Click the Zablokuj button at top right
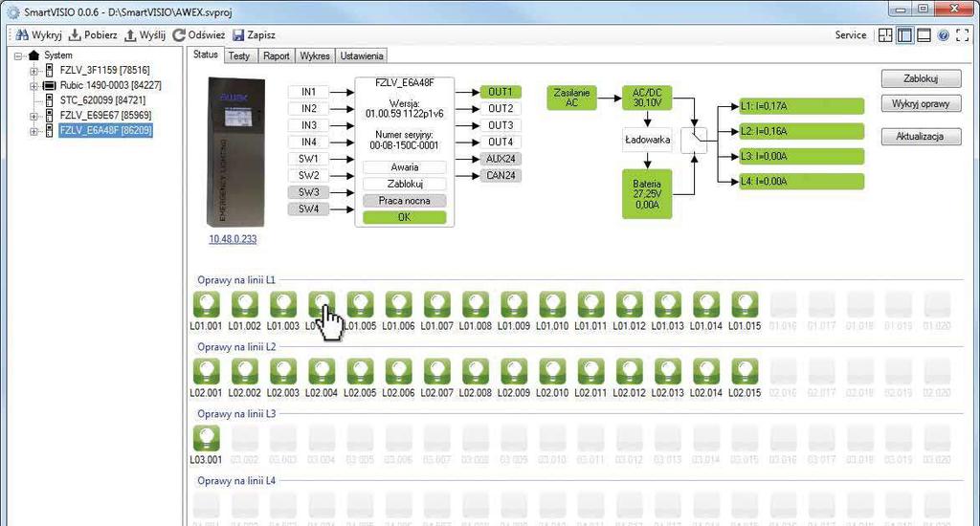The image size is (980, 526). click(921, 78)
